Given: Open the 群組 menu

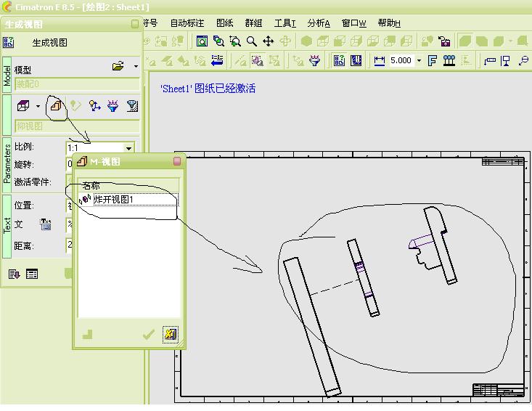Looking at the screenshot, I should (253, 23).
